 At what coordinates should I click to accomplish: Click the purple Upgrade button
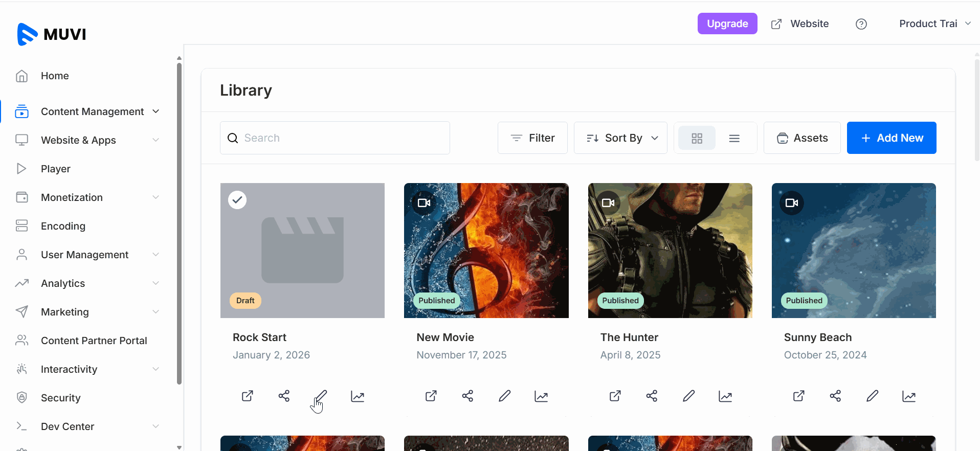(x=727, y=24)
